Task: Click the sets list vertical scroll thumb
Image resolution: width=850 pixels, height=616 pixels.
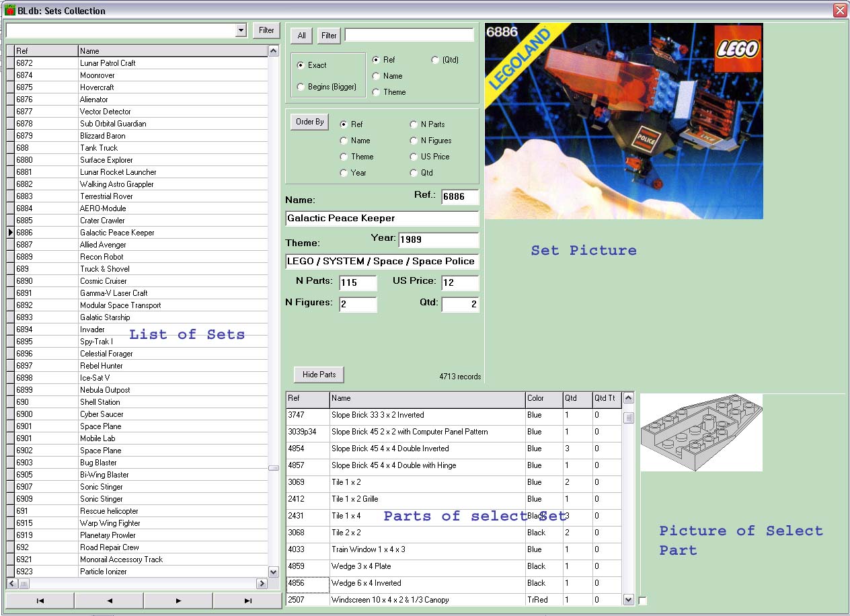Action: 274,468
